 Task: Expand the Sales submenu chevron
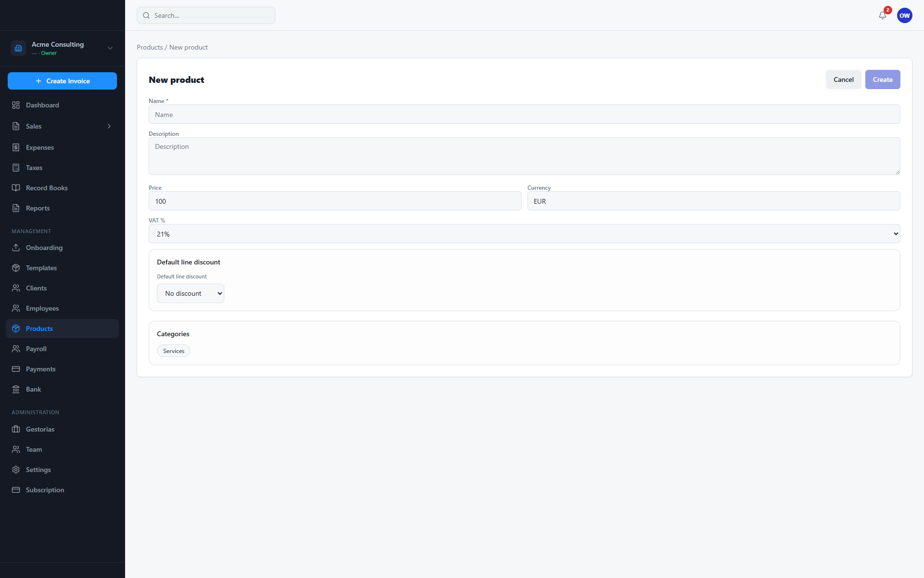(x=109, y=126)
